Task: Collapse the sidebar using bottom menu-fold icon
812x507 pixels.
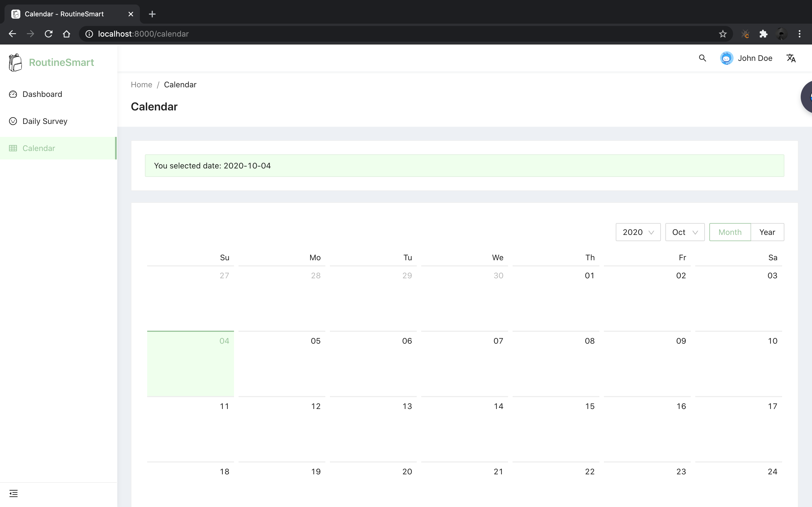Action: [x=14, y=493]
